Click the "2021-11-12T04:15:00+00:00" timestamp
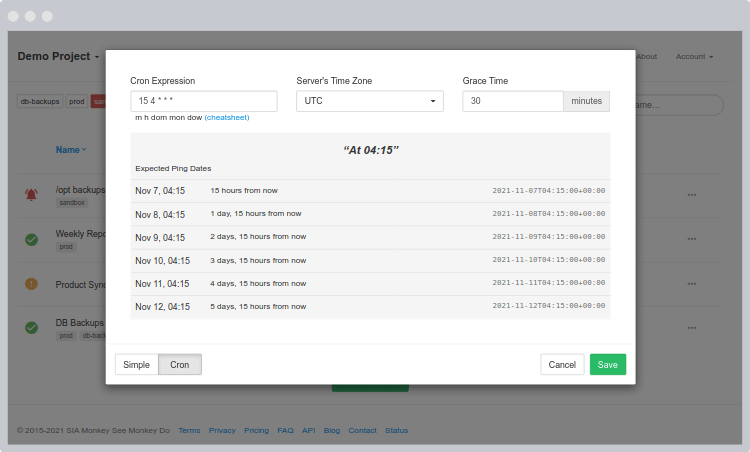This screenshot has width=750, height=452. [549, 306]
